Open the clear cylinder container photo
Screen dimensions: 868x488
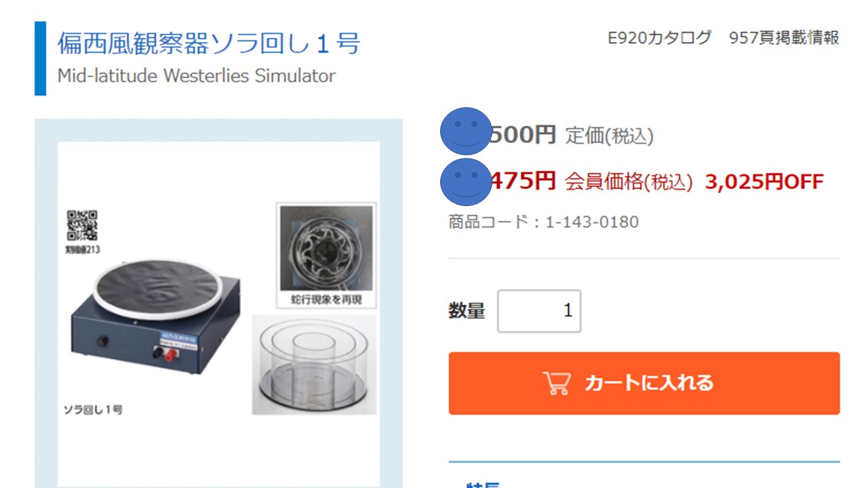314,365
